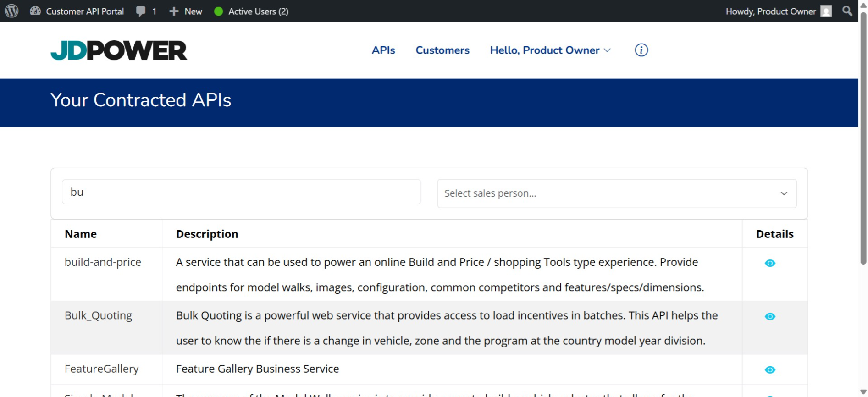Open the Howdy, Product Owner account menu
This screenshot has height=397, width=868.
[770, 11]
